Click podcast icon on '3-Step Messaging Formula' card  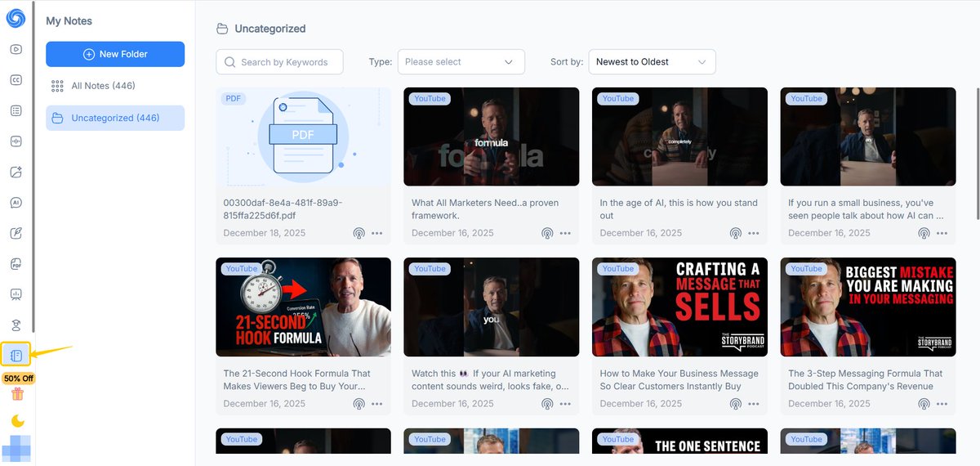click(924, 404)
